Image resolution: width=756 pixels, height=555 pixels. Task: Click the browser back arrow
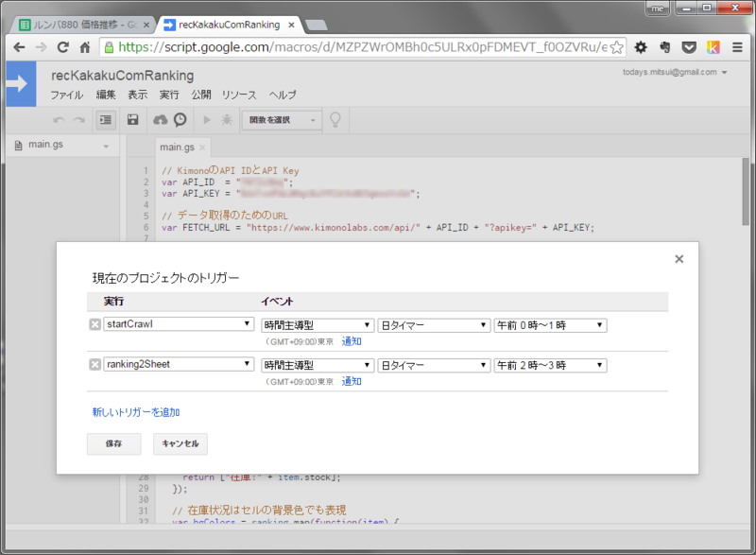tap(19, 47)
